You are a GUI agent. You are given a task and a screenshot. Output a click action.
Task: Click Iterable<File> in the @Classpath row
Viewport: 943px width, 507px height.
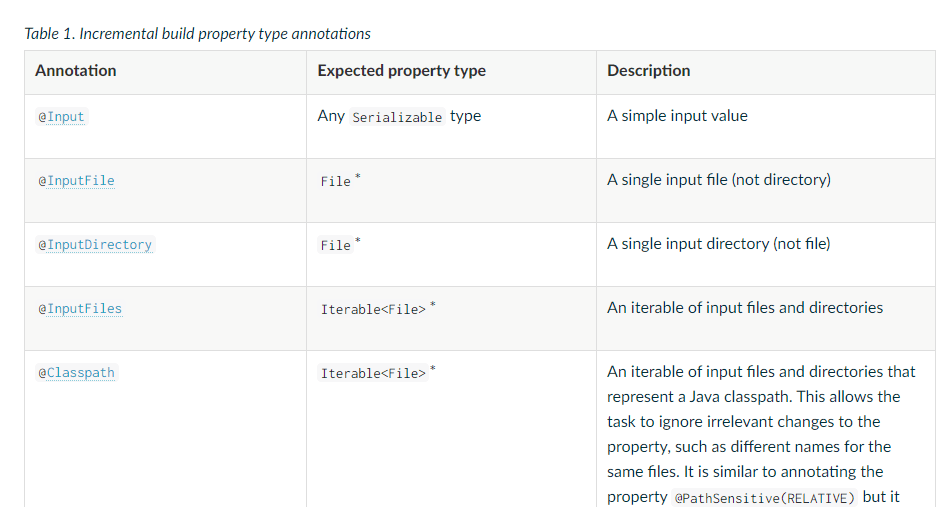pyautogui.click(x=373, y=373)
